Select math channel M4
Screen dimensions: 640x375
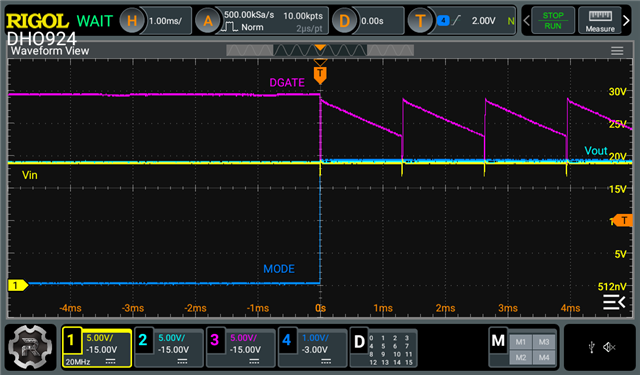pos(544,357)
